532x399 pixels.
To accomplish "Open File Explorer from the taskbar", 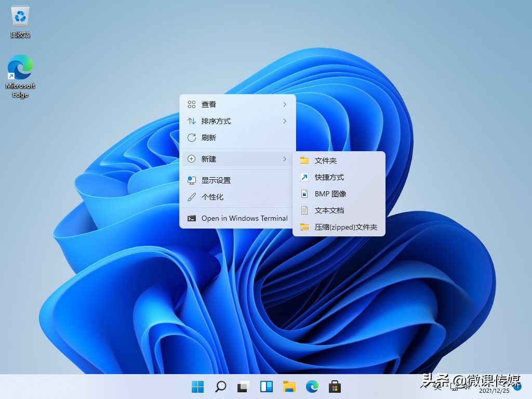I will point(289,387).
